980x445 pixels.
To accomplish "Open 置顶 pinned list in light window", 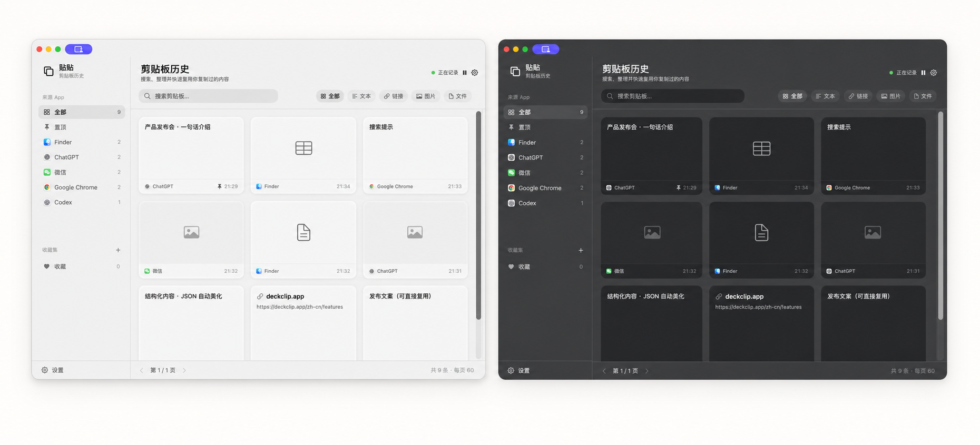I will click(82, 127).
